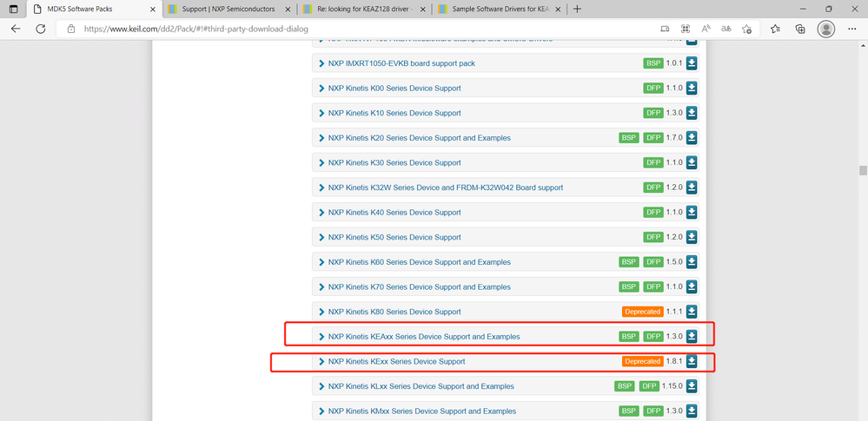Click the DFP badge on K00 Series row
Viewport: 868px width, 421px height.
653,88
